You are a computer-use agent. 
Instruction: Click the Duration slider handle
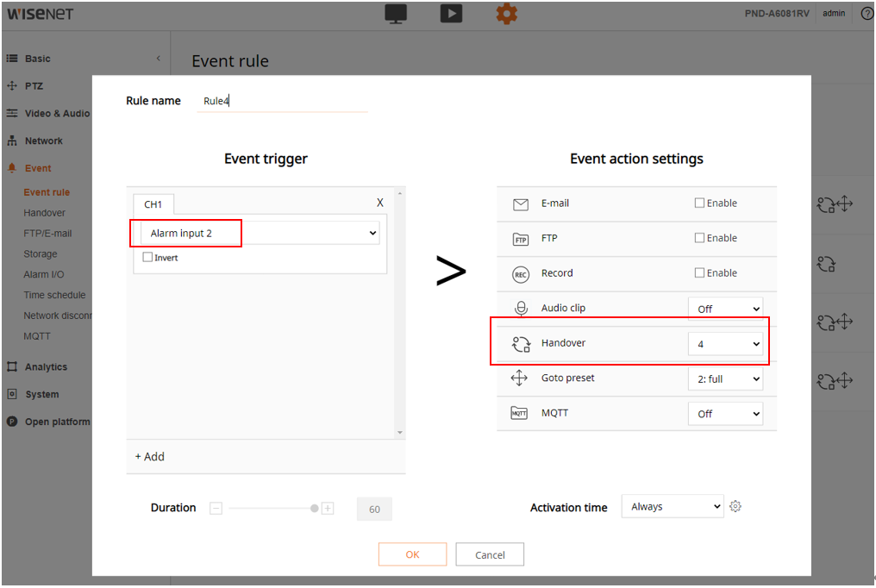coord(315,509)
